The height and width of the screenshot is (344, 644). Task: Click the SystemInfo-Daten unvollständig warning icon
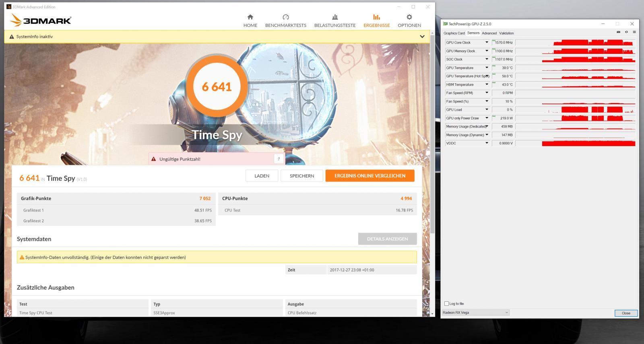tap(22, 257)
